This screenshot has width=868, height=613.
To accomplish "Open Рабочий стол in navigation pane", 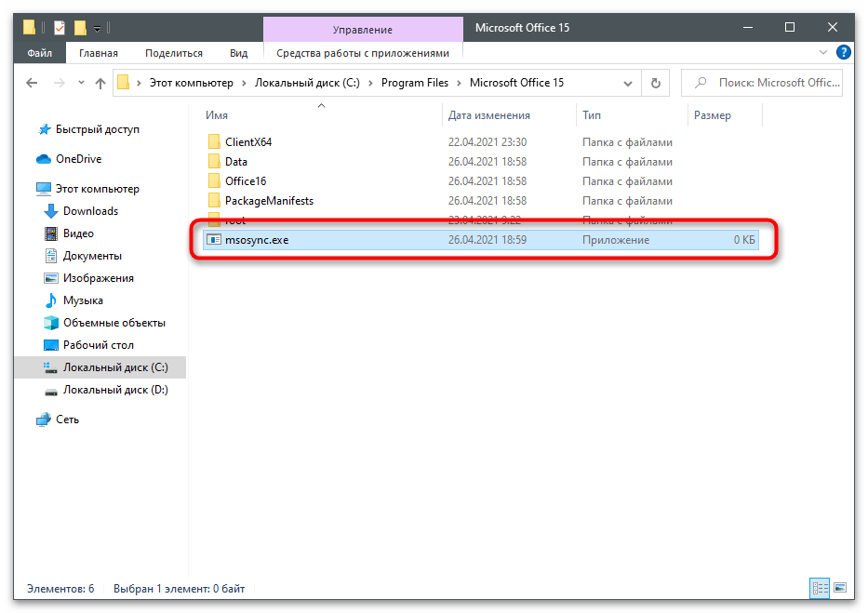I will pos(98,345).
